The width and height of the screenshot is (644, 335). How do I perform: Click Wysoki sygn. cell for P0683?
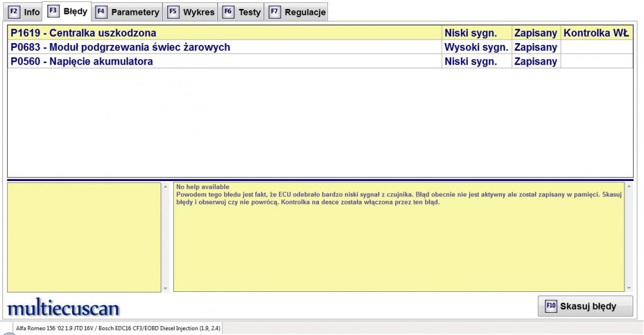tap(477, 47)
